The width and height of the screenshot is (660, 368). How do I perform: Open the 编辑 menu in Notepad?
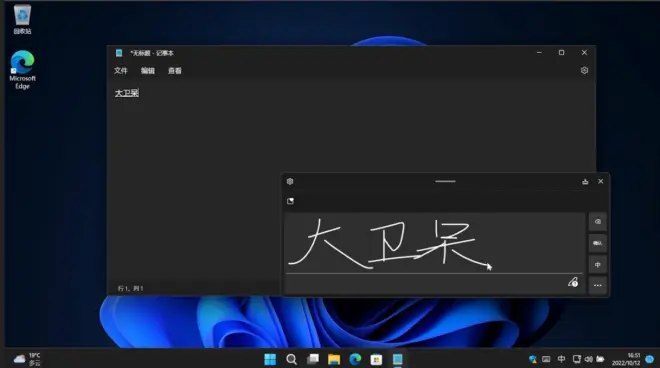(148, 71)
